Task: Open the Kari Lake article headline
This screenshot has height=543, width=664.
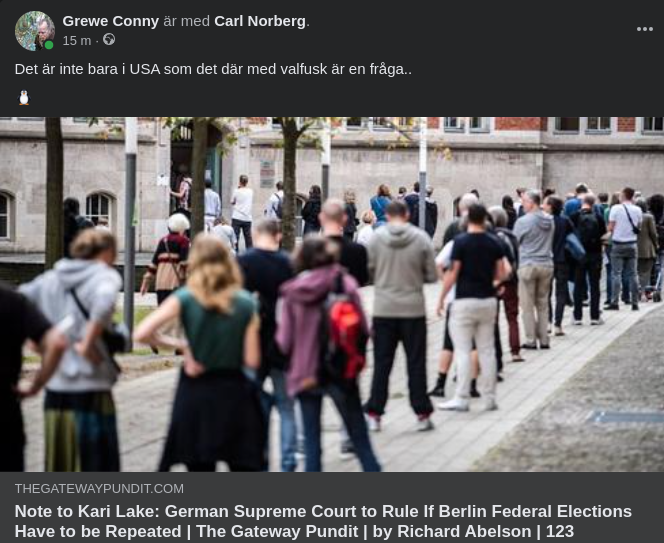Action: click(323, 521)
